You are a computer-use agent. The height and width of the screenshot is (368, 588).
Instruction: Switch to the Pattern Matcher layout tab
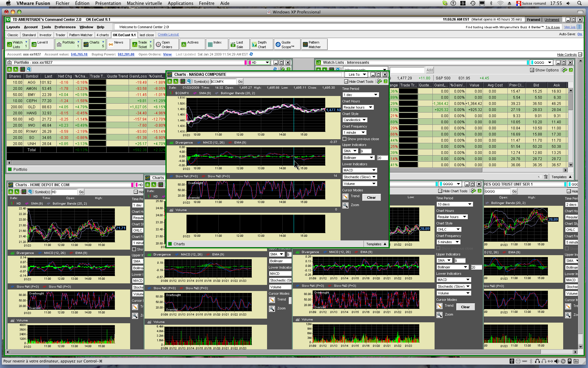point(81,35)
